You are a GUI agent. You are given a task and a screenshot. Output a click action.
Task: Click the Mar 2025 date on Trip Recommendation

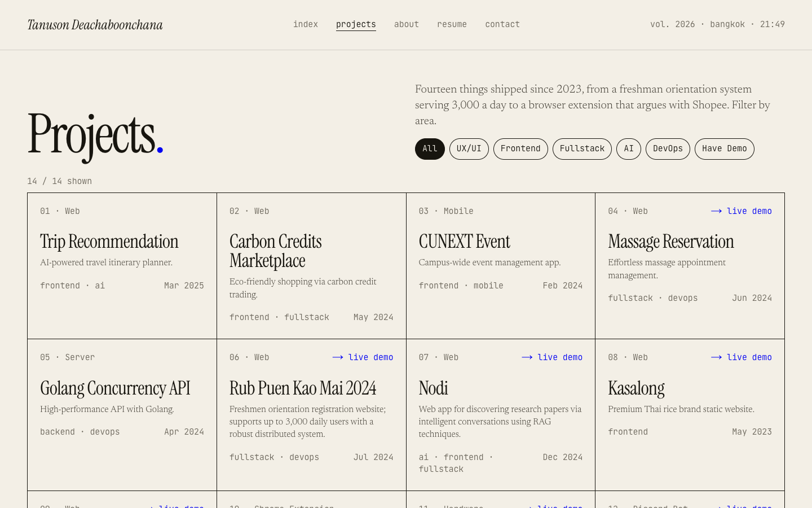point(184,286)
